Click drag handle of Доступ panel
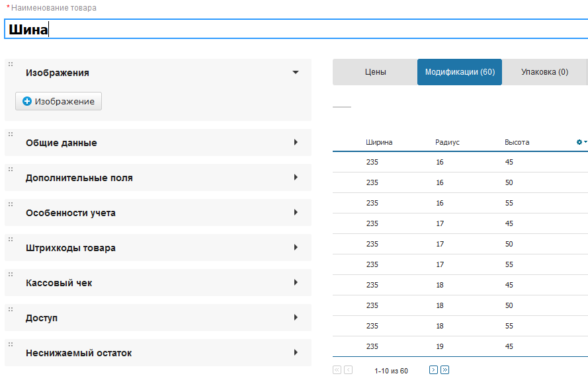 click(11, 309)
